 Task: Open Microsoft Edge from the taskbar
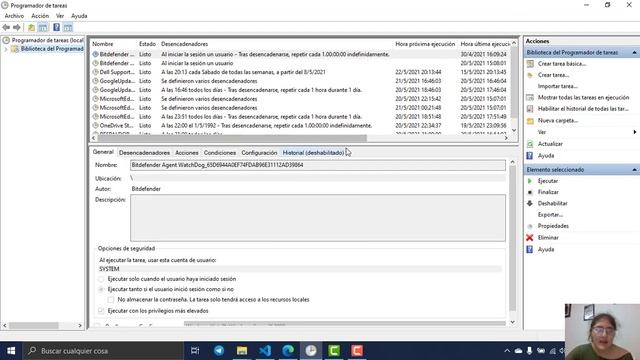[288, 351]
